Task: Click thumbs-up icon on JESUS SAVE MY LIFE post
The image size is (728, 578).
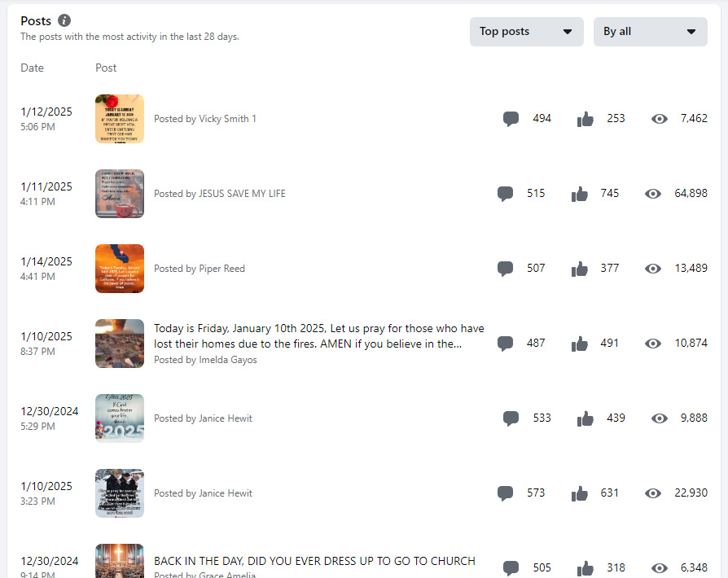Action: click(580, 194)
